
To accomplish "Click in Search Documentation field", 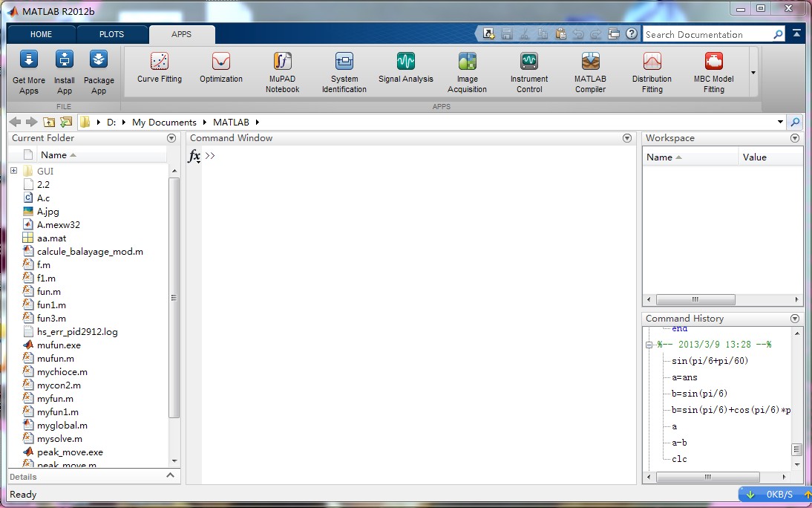I will click(x=707, y=35).
